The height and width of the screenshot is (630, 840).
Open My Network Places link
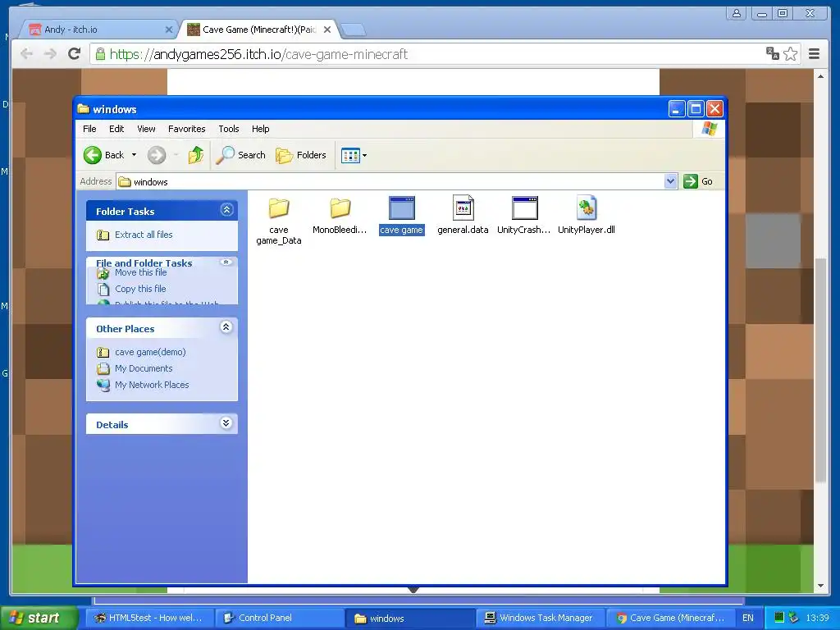(152, 385)
